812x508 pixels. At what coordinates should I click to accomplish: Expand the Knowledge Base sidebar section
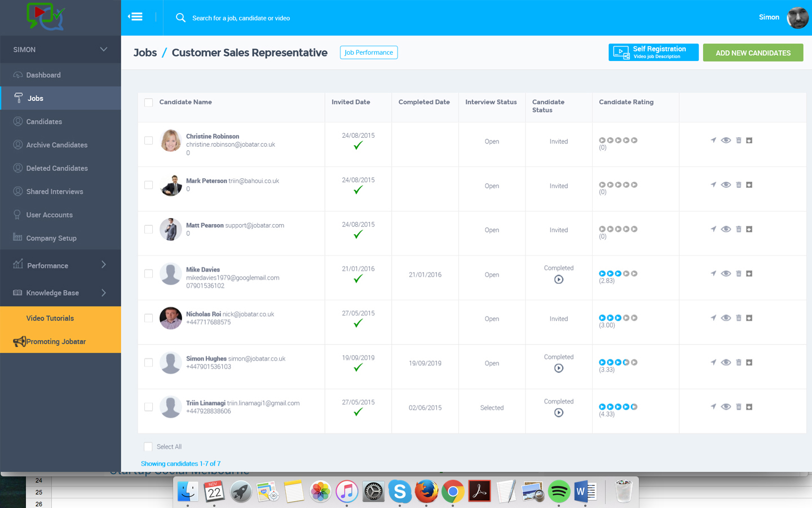103,292
